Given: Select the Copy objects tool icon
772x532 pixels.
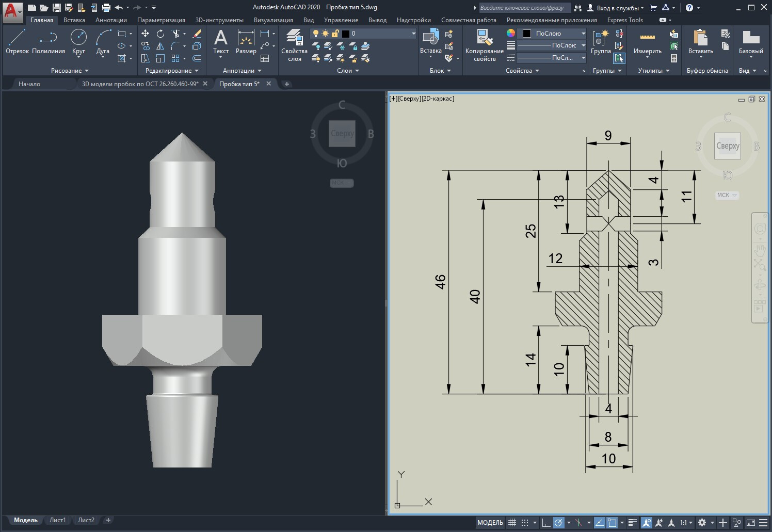Looking at the screenshot, I should click(x=146, y=46).
